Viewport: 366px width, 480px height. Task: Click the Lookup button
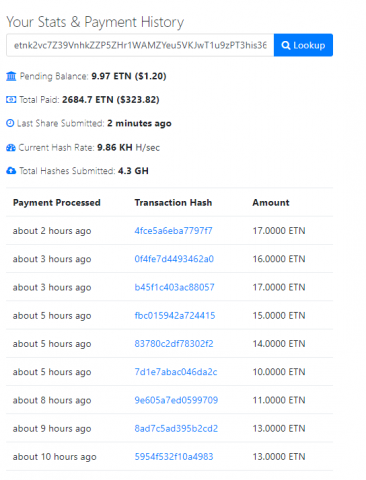[303, 45]
